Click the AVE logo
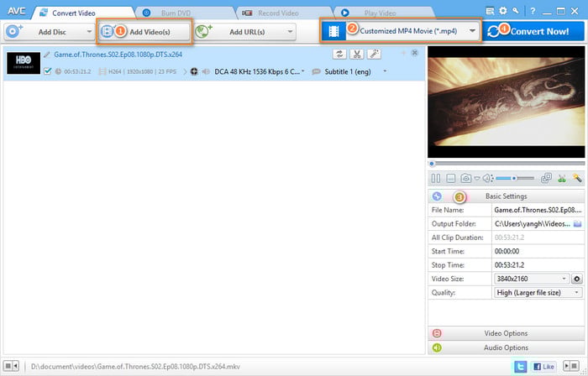The width and height of the screenshot is (588, 376). 16,11
